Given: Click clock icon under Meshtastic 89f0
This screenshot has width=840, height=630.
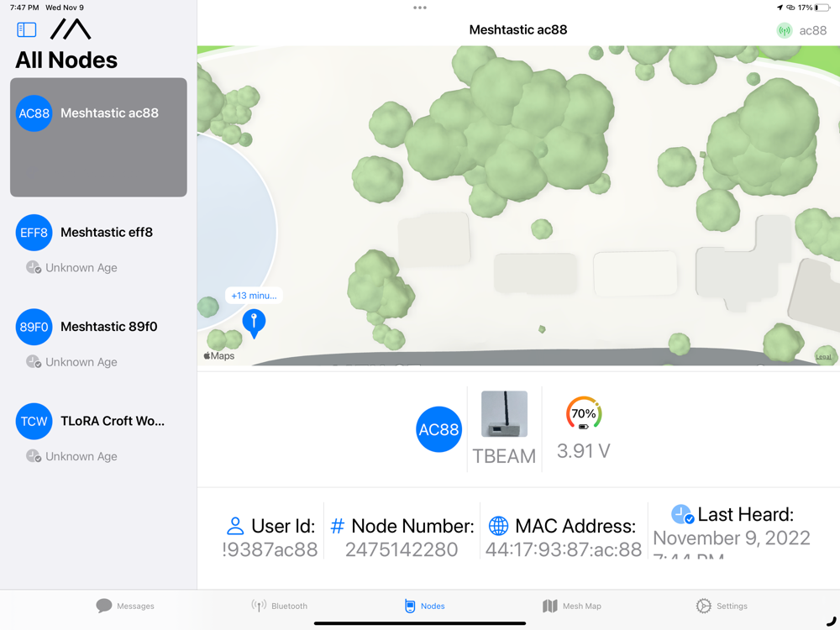Looking at the screenshot, I should (34, 361).
